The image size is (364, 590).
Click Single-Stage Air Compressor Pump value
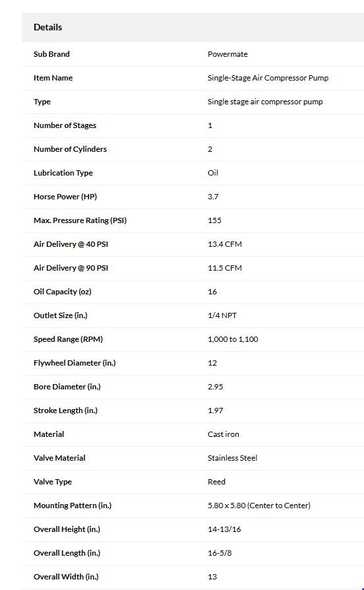[268, 78]
